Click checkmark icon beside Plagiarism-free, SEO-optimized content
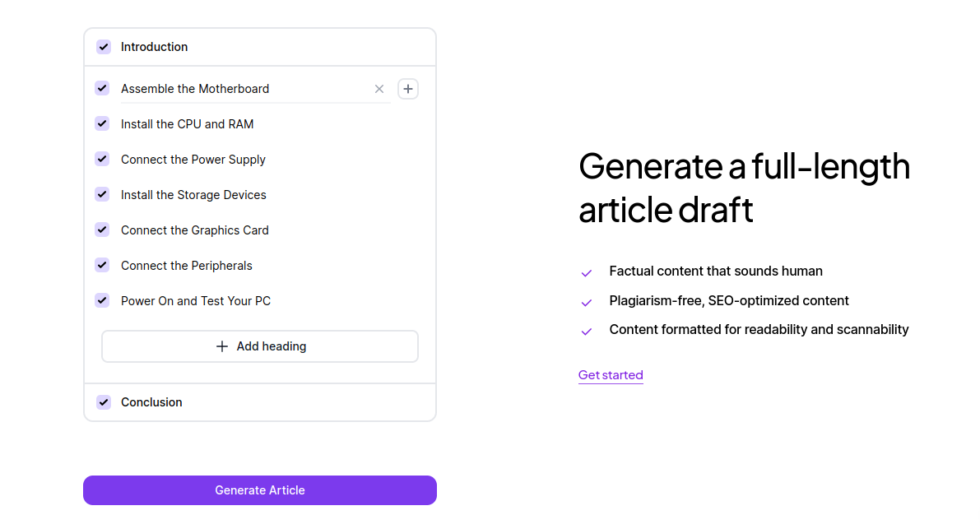Image resolution: width=980 pixels, height=529 pixels. tap(587, 303)
